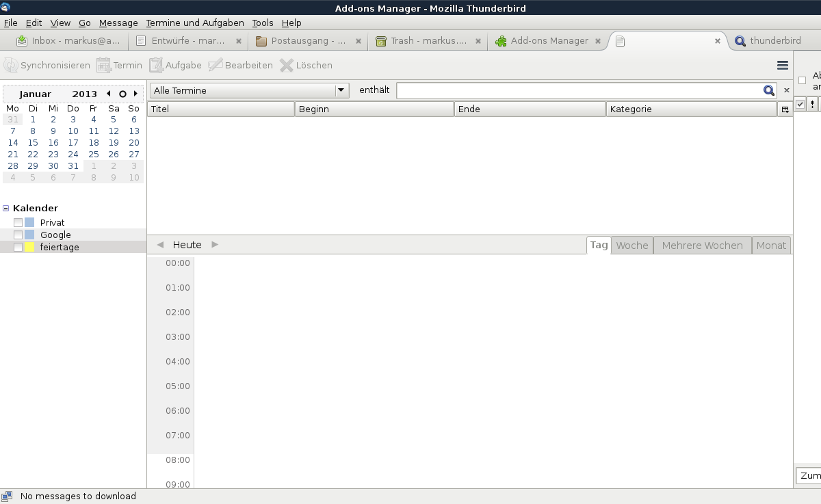Open the Message menu

(118, 23)
